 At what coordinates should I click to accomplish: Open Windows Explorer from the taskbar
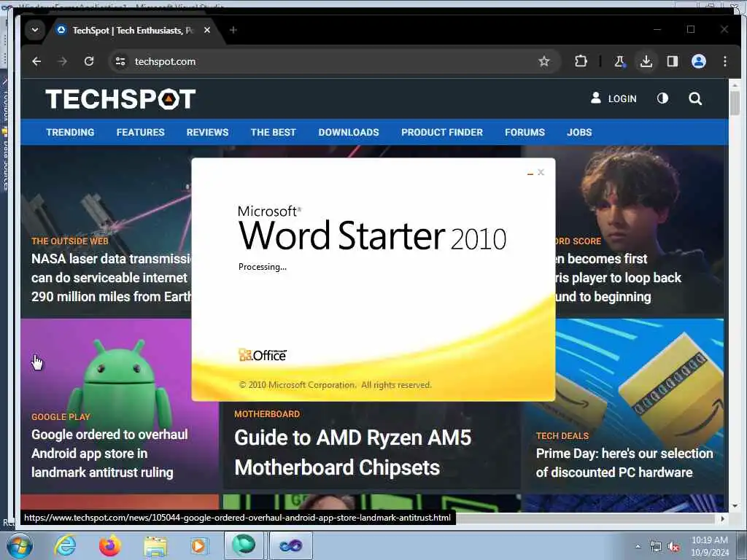click(x=155, y=546)
